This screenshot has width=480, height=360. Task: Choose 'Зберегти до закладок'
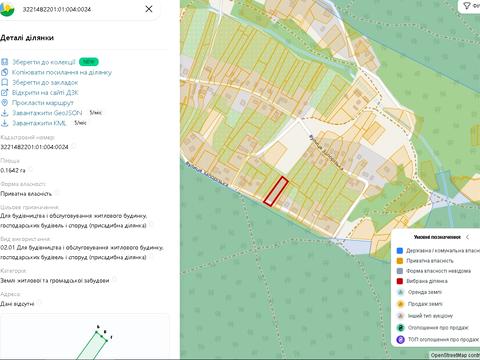point(45,82)
